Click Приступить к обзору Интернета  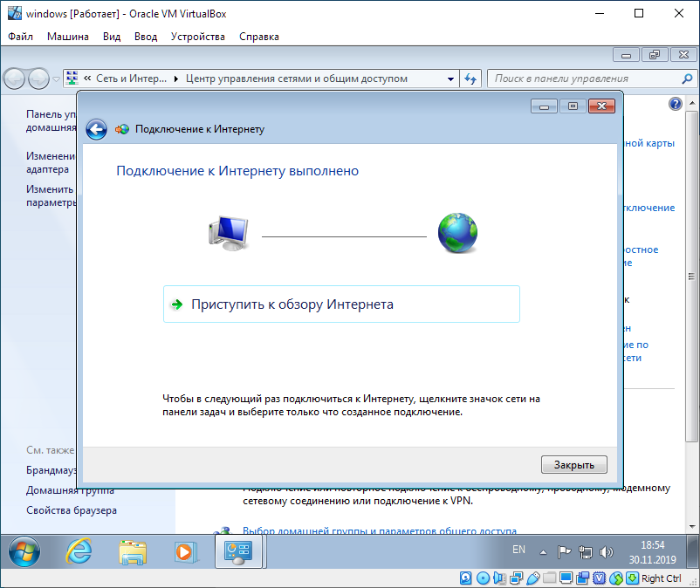(x=341, y=304)
